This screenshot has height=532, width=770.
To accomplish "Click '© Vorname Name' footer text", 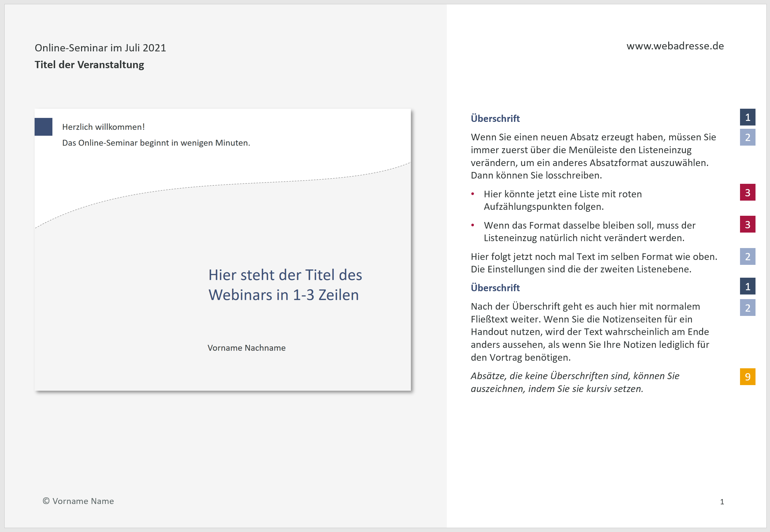I will point(78,501).
